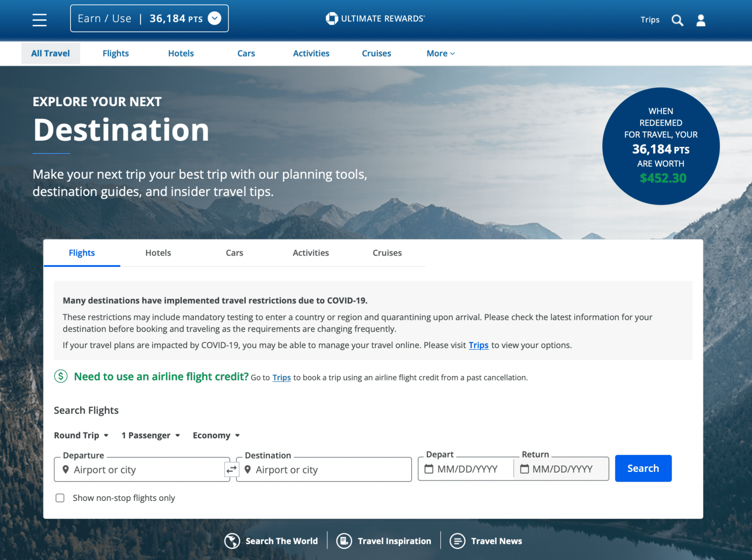Image resolution: width=752 pixels, height=560 pixels.
Task: Click the green dollar flight credit icon
Action: coord(61,376)
